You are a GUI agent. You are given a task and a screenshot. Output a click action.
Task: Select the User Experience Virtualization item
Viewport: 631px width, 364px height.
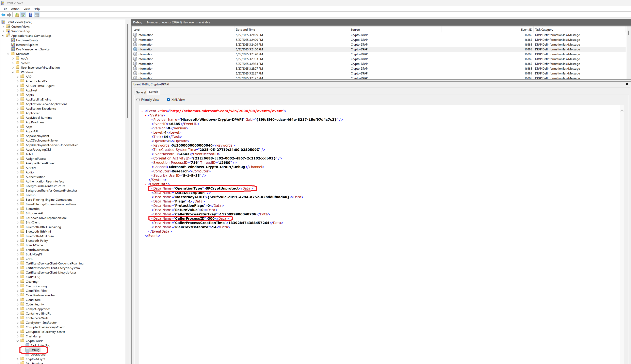click(40, 68)
